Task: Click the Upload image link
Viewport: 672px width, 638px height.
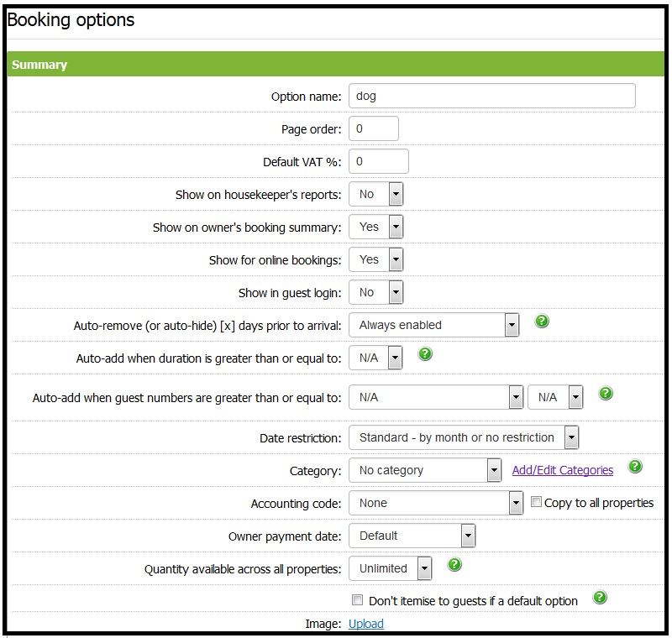Action: click(x=366, y=624)
